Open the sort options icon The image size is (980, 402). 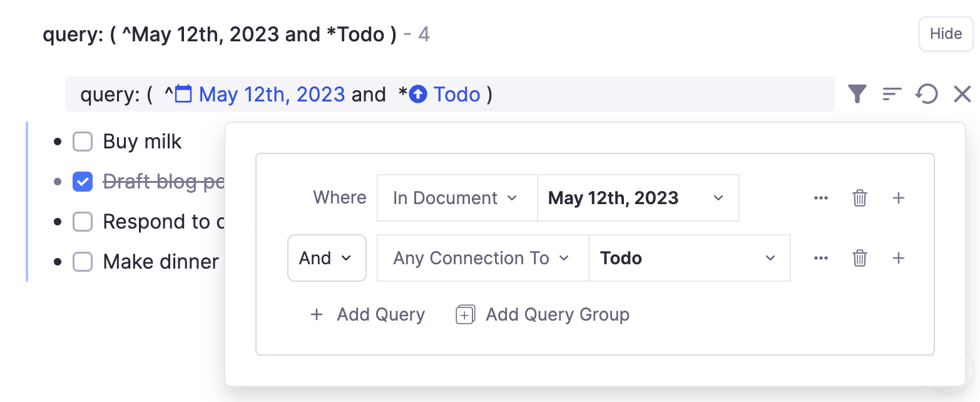(892, 95)
